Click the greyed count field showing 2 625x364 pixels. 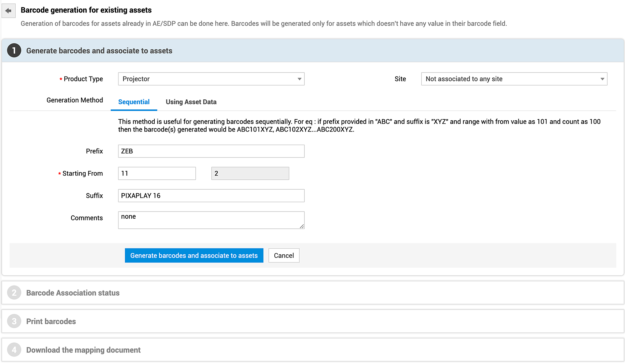point(250,173)
